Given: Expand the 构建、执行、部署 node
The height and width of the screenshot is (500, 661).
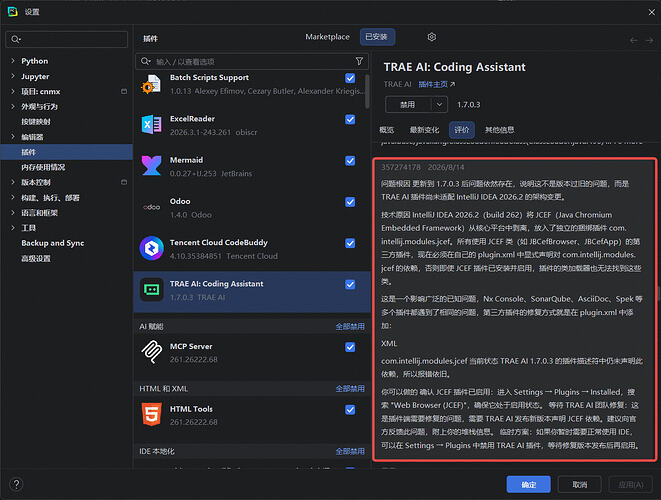Looking at the screenshot, I should pyautogui.click(x=13, y=197).
